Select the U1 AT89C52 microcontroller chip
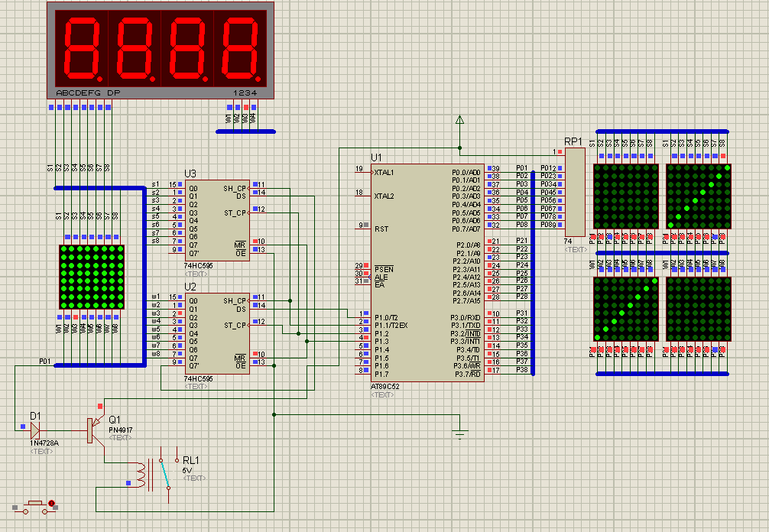The image size is (769, 532). coord(427,273)
